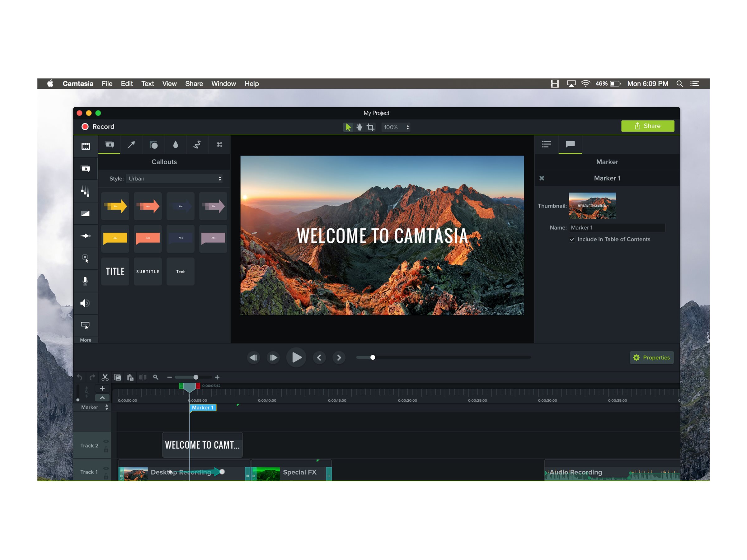The height and width of the screenshot is (560, 747).
Task: Pick the mauve arrow callout
Action: pyautogui.click(x=213, y=206)
